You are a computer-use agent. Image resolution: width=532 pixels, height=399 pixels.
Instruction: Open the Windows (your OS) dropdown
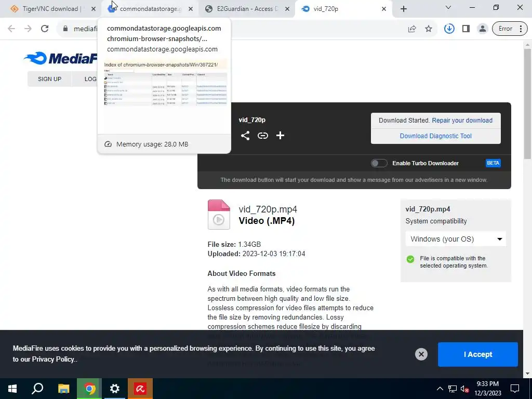tap(456, 239)
